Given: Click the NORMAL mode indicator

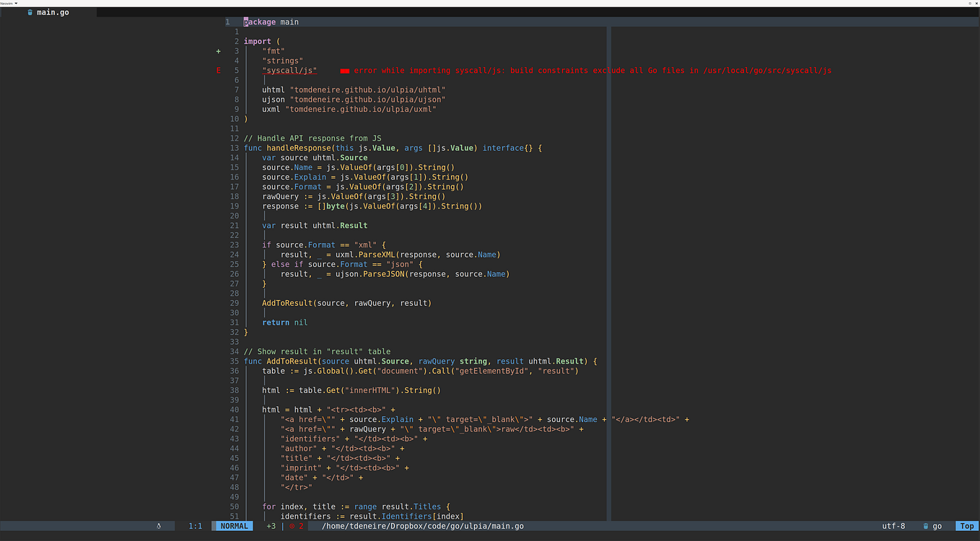Looking at the screenshot, I should point(232,526).
